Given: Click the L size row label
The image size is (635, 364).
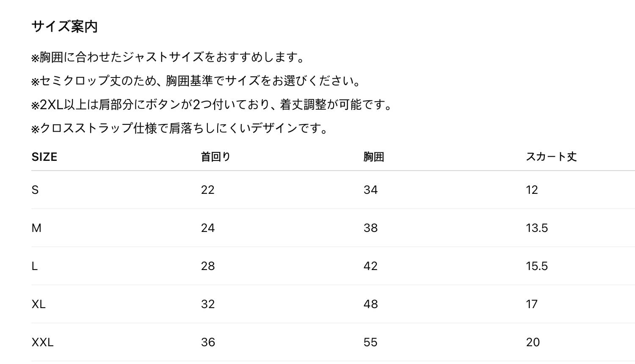Looking at the screenshot, I should coord(35,266).
